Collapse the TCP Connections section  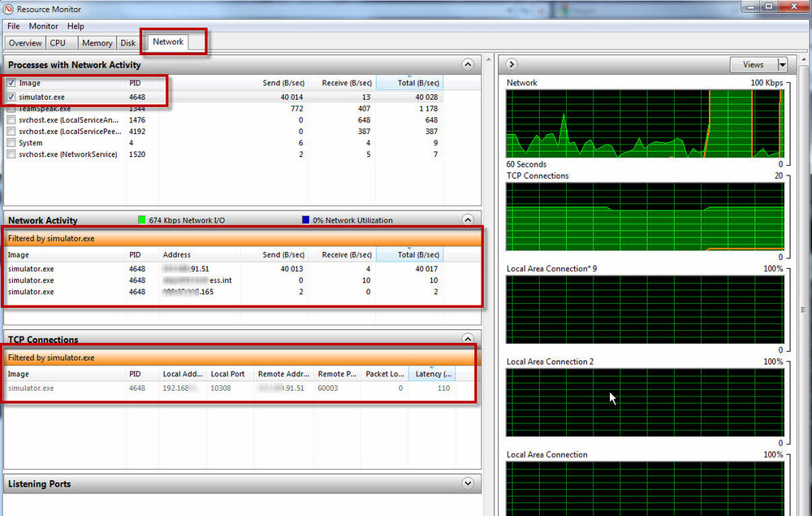pyautogui.click(x=468, y=339)
